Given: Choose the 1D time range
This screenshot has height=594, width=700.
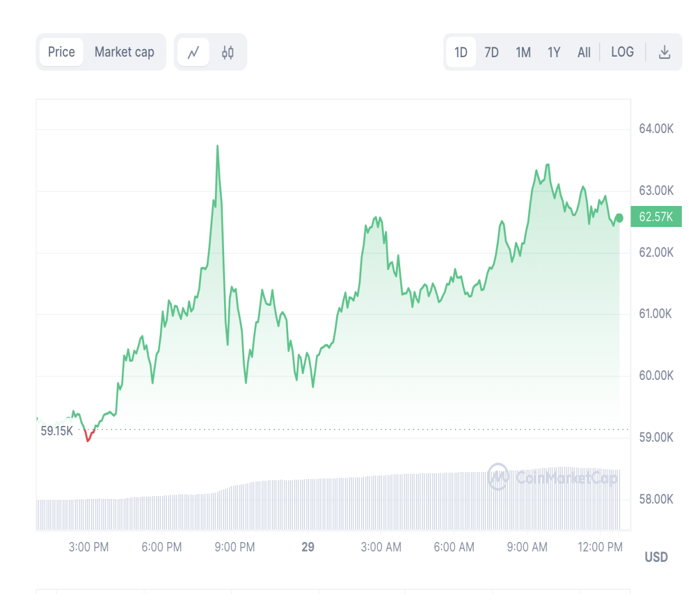Looking at the screenshot, I should pyautogui.click(x=461, y=53).
